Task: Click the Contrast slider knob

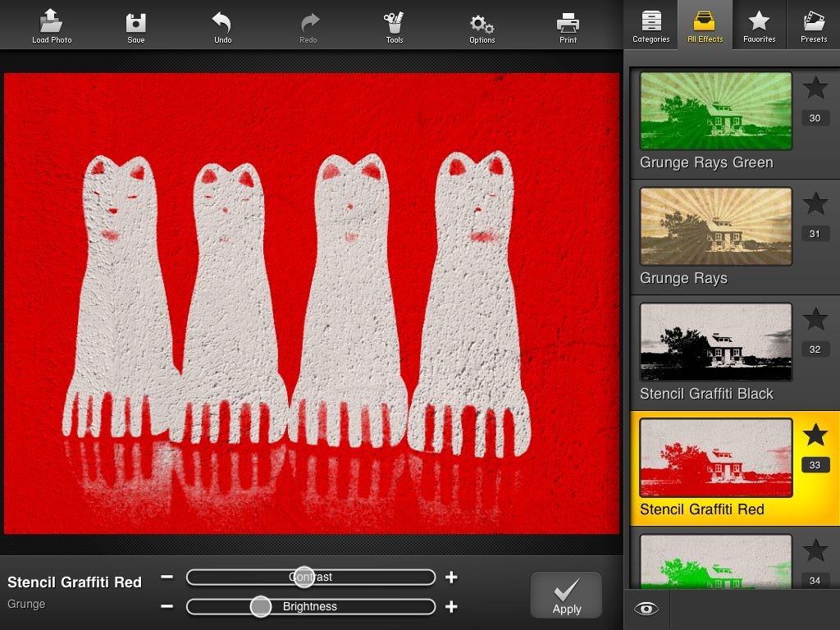Action: click(x=304, y=577)
